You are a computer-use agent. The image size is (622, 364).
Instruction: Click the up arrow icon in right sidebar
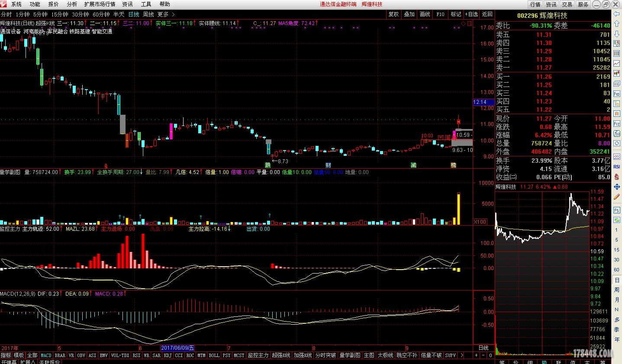617,23
